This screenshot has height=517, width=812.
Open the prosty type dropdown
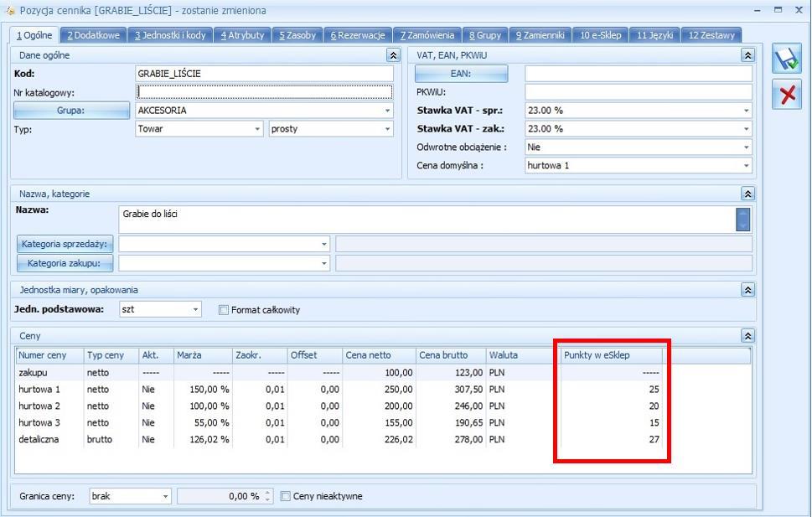[x=387, y=129]
